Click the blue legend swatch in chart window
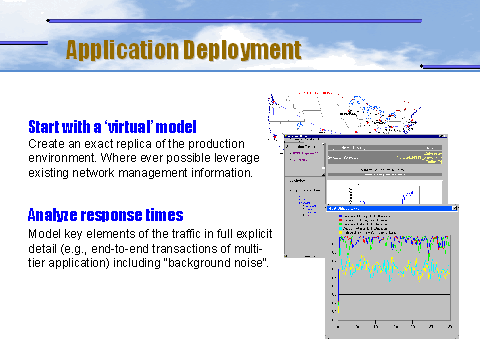Image resolution: width=480 pixels, height=360 pixels. 340,216
